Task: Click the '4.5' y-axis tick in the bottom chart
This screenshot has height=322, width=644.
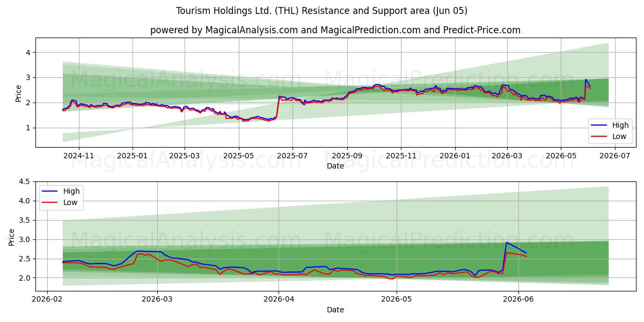Action: point(26,181)
